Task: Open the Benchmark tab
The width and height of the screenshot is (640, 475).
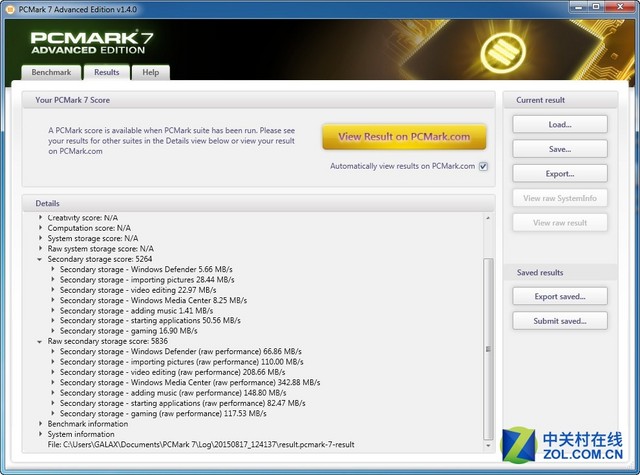Action: point(51,73)
